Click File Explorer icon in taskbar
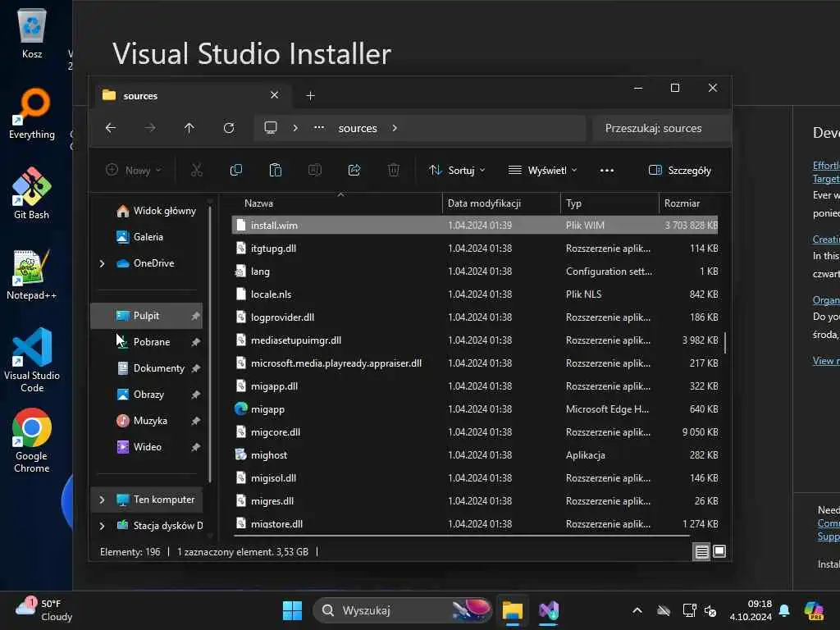The height and width of the screenshot is (630, 840). (x=512, y=610)
